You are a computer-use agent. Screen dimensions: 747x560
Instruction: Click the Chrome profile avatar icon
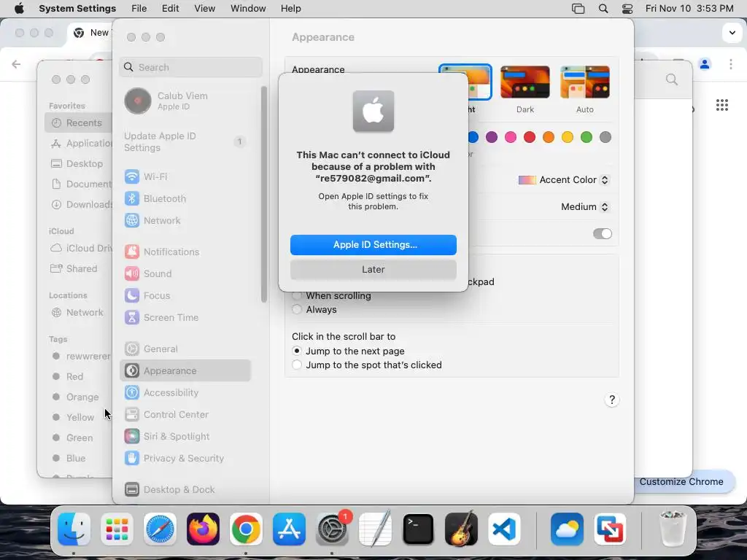[x=705, y=64]
